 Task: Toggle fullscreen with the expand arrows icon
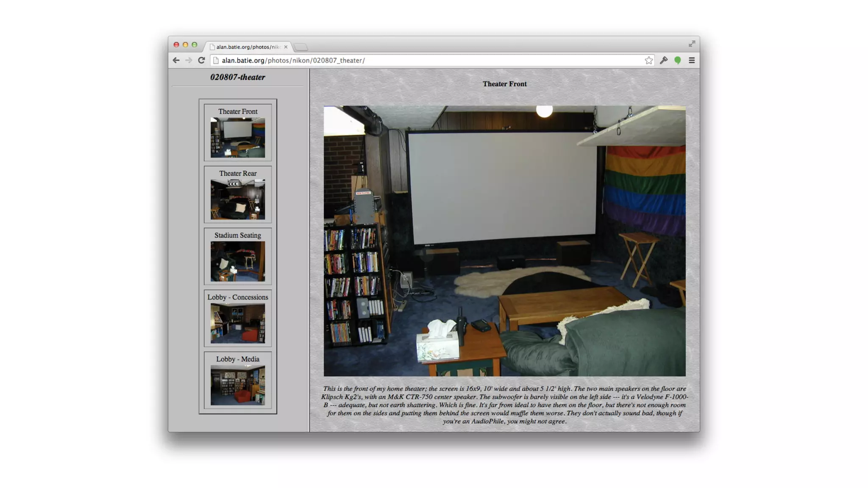692,44
